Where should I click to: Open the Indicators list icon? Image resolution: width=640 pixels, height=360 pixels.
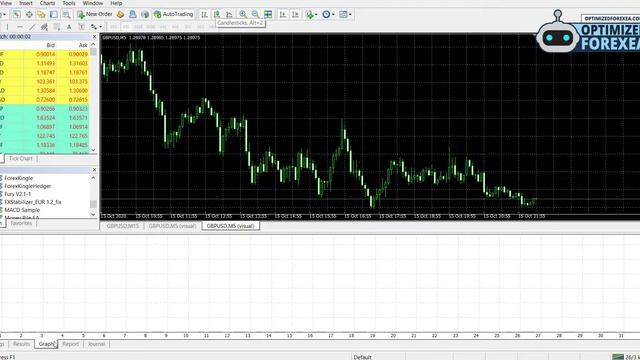pyautogui.click(x=310, y=15)
